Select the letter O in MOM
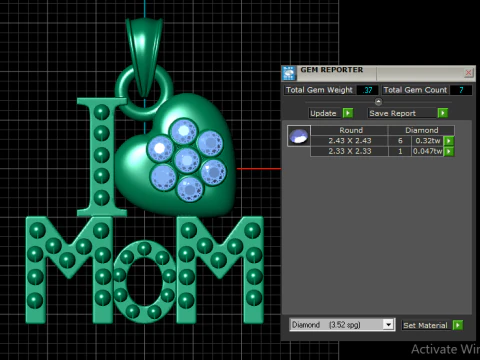 click(144, 282)
